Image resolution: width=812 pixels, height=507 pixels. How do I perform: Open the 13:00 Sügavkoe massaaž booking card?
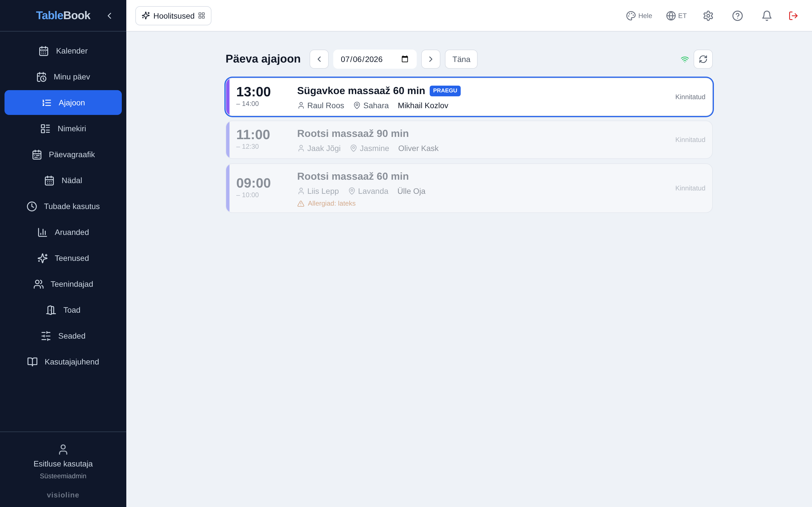pos(469,97)
